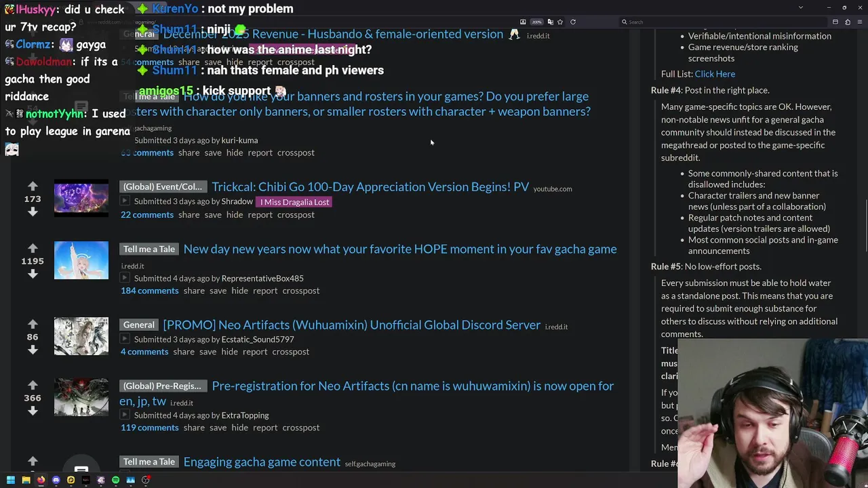This screenshot has height=488, width=868.
Task: Downvote the Trickcal Chibi Go post
Action: pos(33,211)
